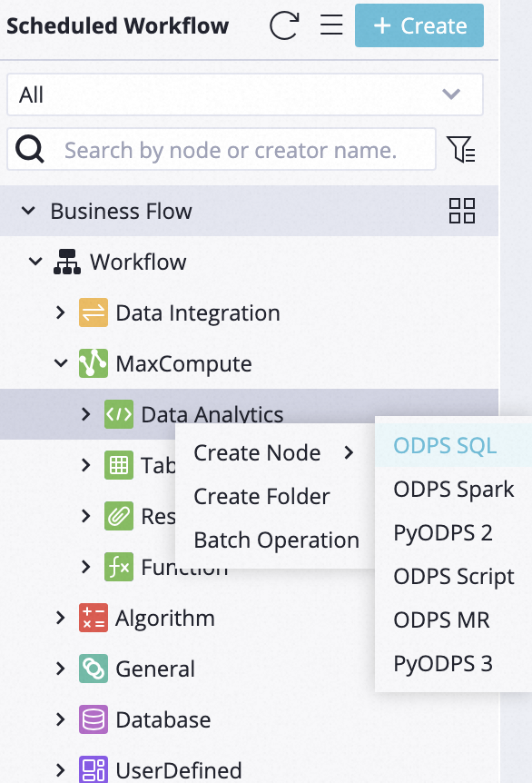This screenshot has width=532, height=783.
Task: Expand the Algorithm tree node arrow
Action: tap(61, 618)
